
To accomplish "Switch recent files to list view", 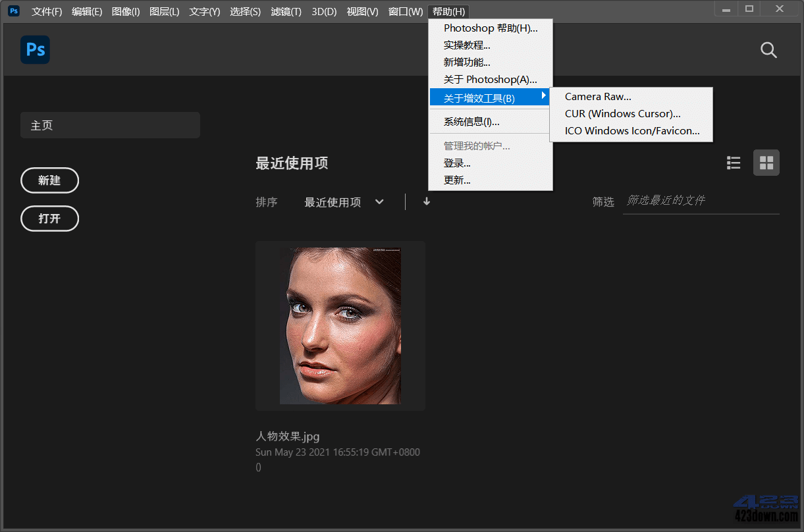I will tap(733, 163).
